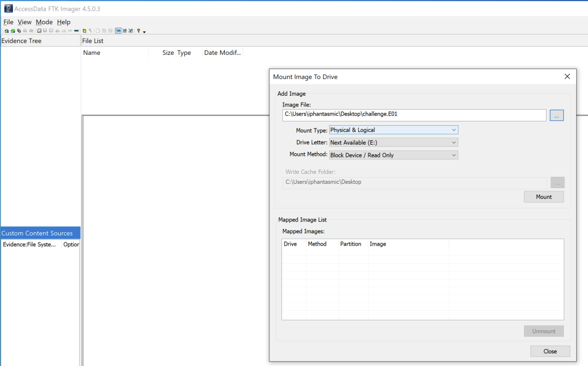Open the File menu
Viewport: 588px width, 366px height.
[8, 22]
